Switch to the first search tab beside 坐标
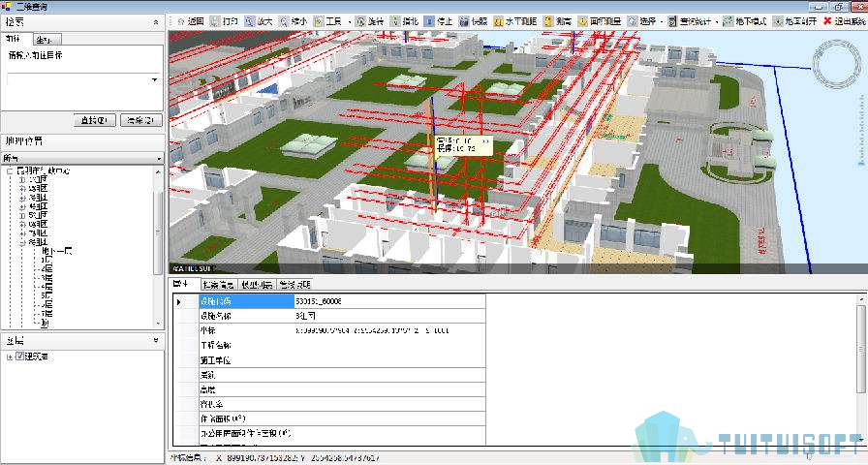The height and width of the screenshot is (465, 868). pyautogui.click(x=16, y=38)
